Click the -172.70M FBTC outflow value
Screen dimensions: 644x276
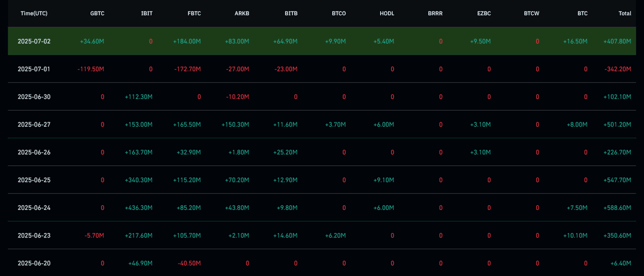pyautogui.click(x=187, y=69)
